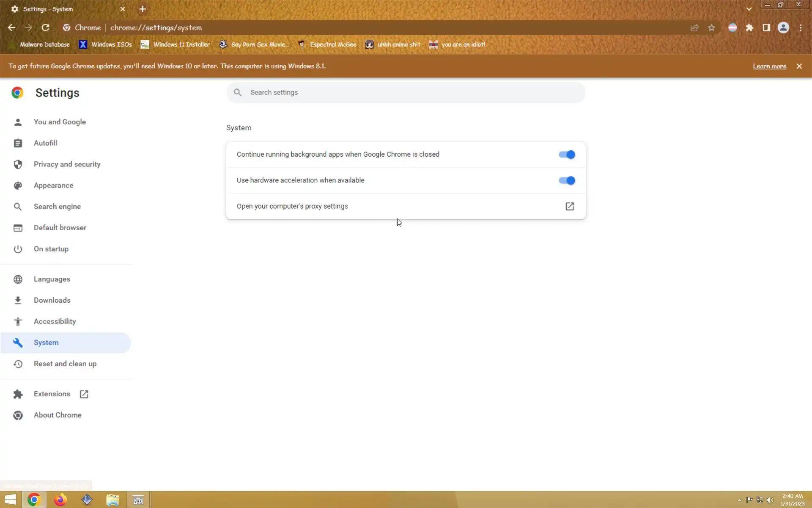This screenshot has height=508, width=812.
Task: Open Windows ISOs bookmark
Action: tap(106, 44)
